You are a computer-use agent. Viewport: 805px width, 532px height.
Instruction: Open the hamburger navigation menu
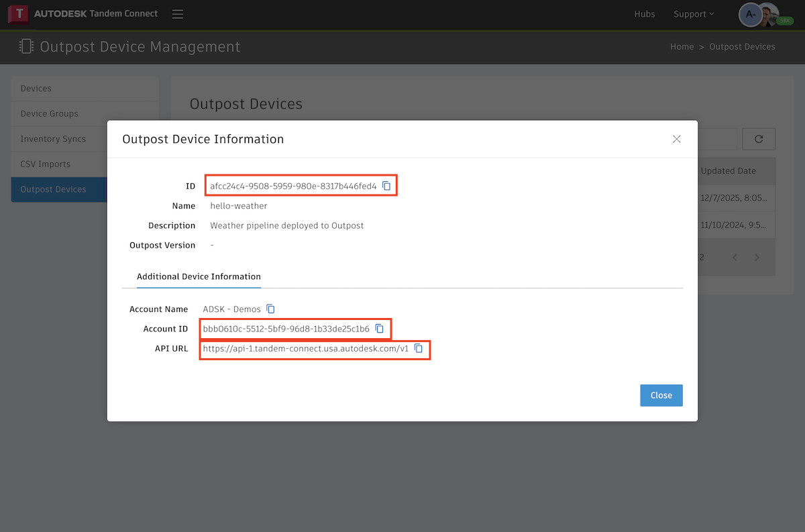(177, 14)
